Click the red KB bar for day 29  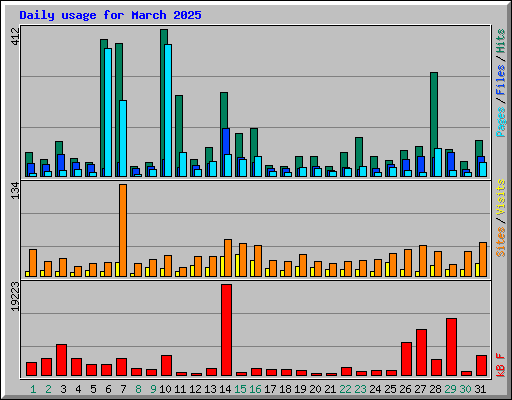(x=451, y=347)
